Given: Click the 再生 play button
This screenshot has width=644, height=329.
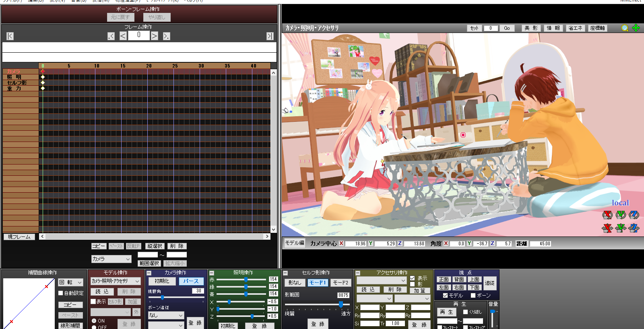Looking at the screenshot, I should tap(446, 312).
